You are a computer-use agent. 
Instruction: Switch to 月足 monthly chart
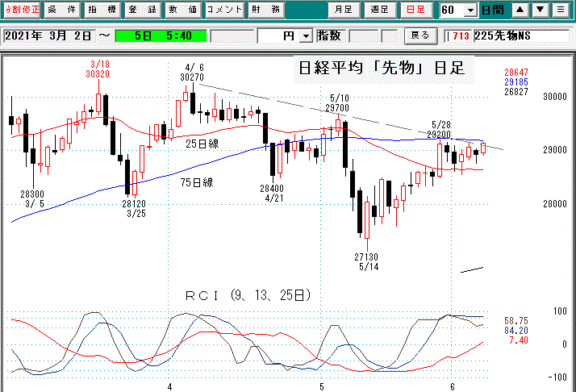click(x=344, y=10)
